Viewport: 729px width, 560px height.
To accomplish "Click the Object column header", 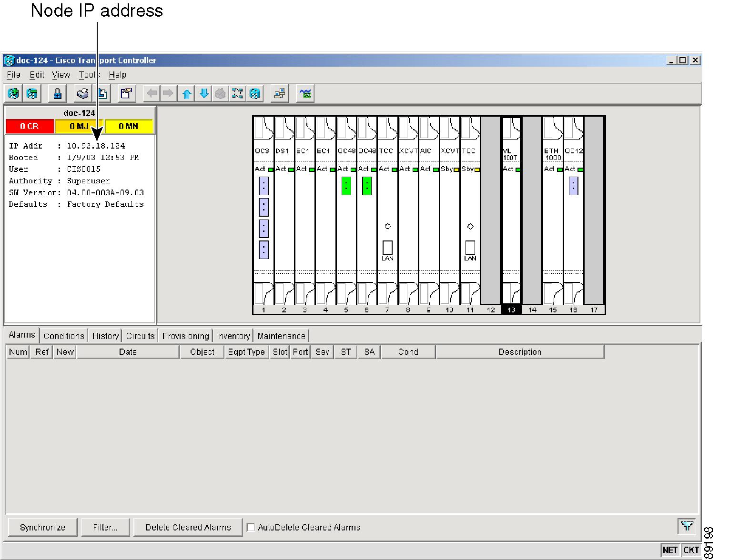I will point(202,352).
